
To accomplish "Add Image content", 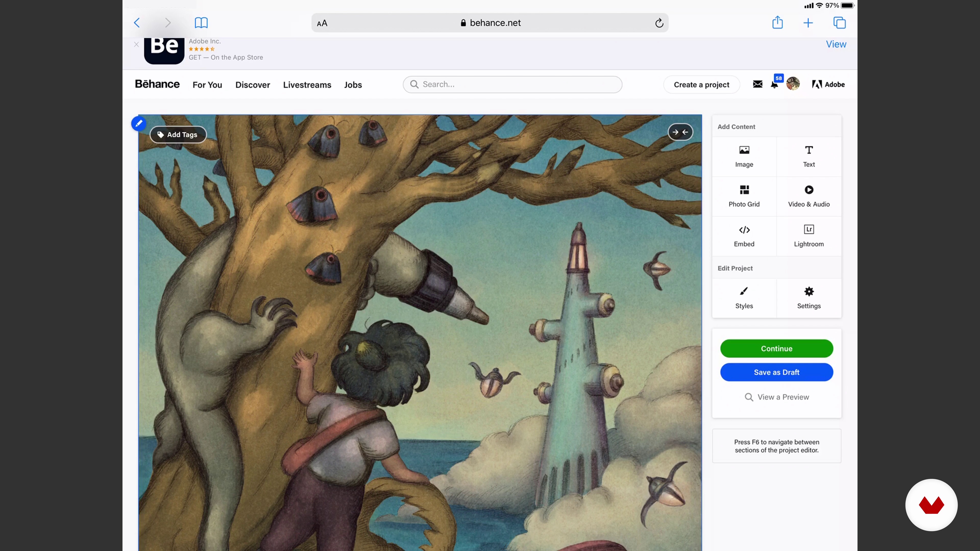I will tap(744, 156).
